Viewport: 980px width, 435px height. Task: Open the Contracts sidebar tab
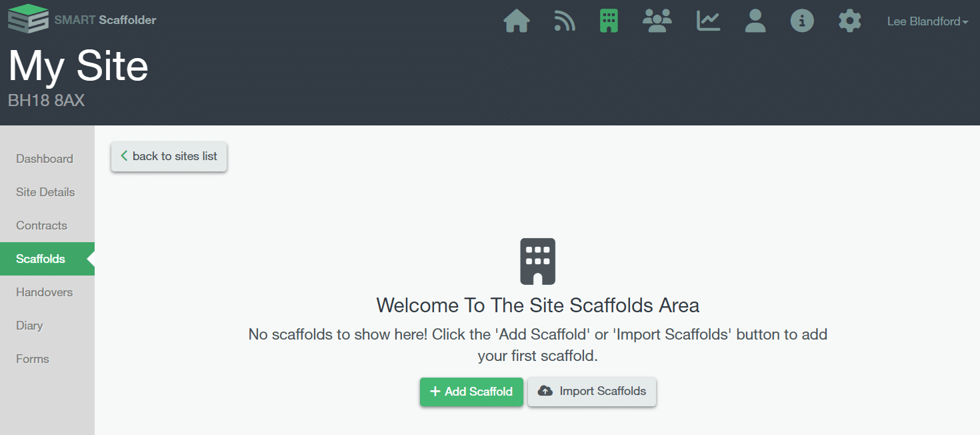click(42, 226)
